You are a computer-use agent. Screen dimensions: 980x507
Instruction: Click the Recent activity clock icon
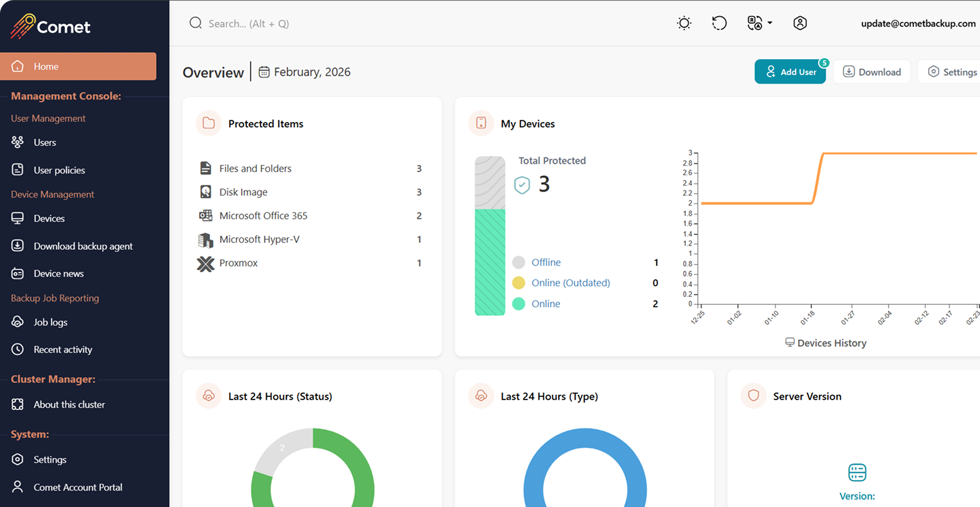pos(18,350)
